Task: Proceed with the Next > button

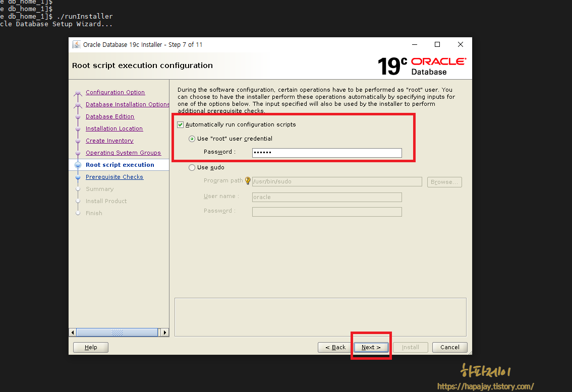Action: coord(371,347)
